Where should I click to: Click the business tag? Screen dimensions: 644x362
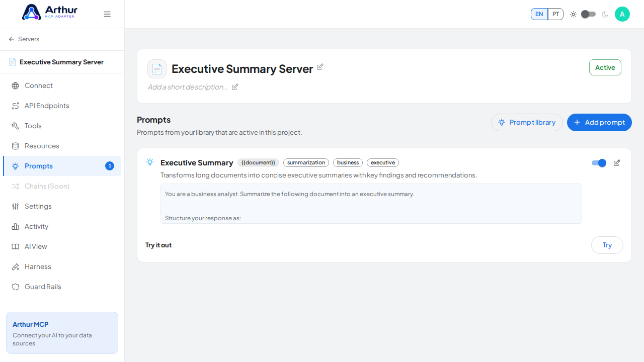click(x=348, y=163)
